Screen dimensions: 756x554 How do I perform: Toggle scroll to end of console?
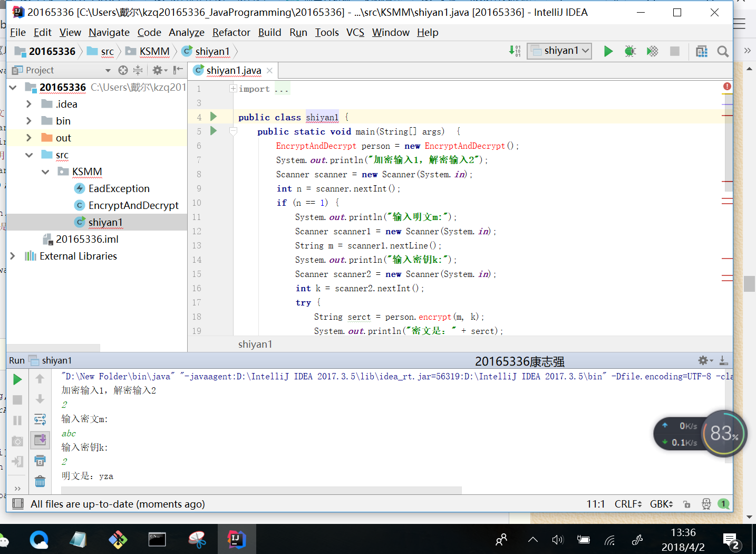(40, 440)
